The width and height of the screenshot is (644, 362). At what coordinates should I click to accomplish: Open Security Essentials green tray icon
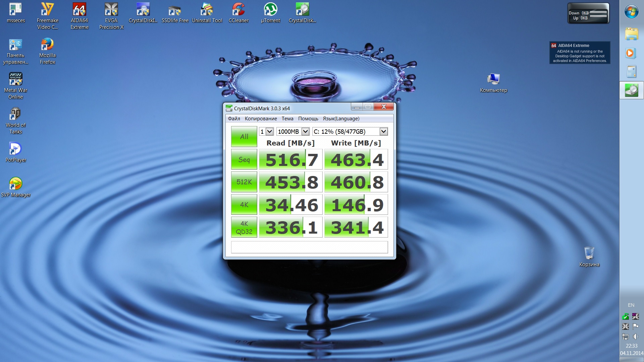click(x=626, y=316)
